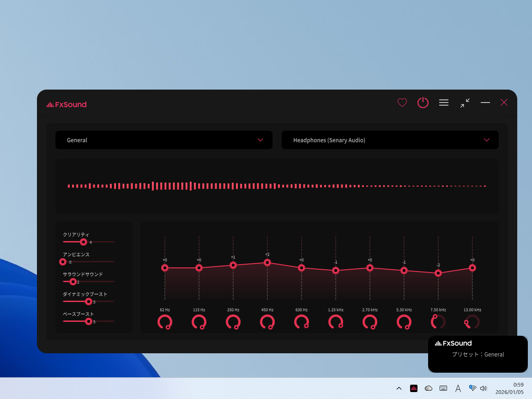
Task: Toggle the network icon in system tray
Action: tap(472, 388)
